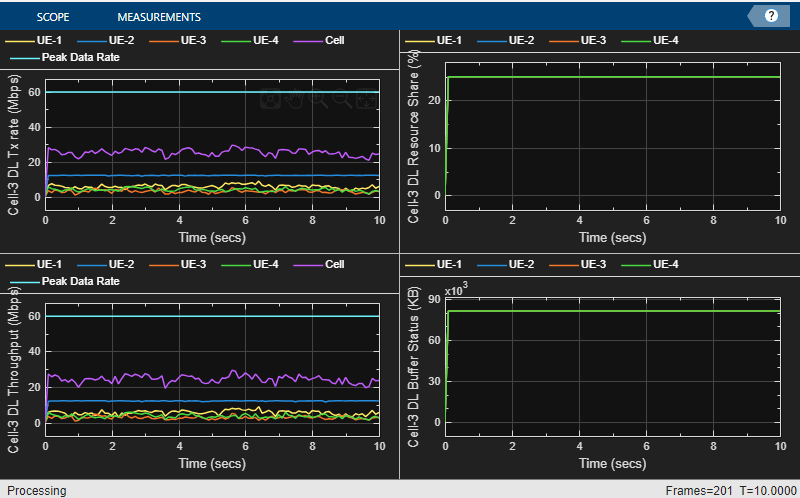
Task: Open the MEASUREMENTS tab
Action: pos(158,17)
